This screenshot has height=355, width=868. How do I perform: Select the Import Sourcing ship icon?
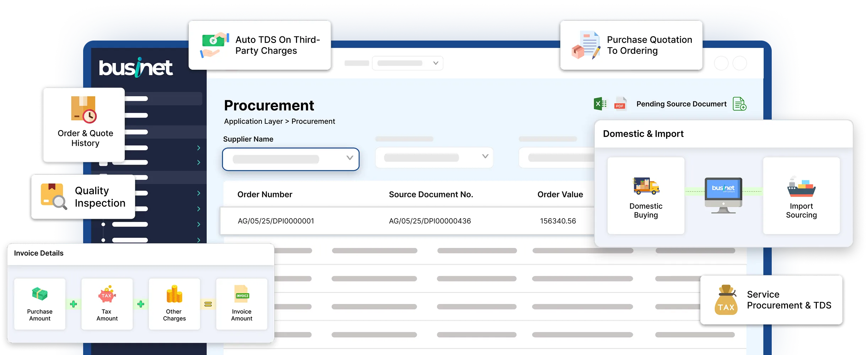pyautogui.click(x=801, y=187)
